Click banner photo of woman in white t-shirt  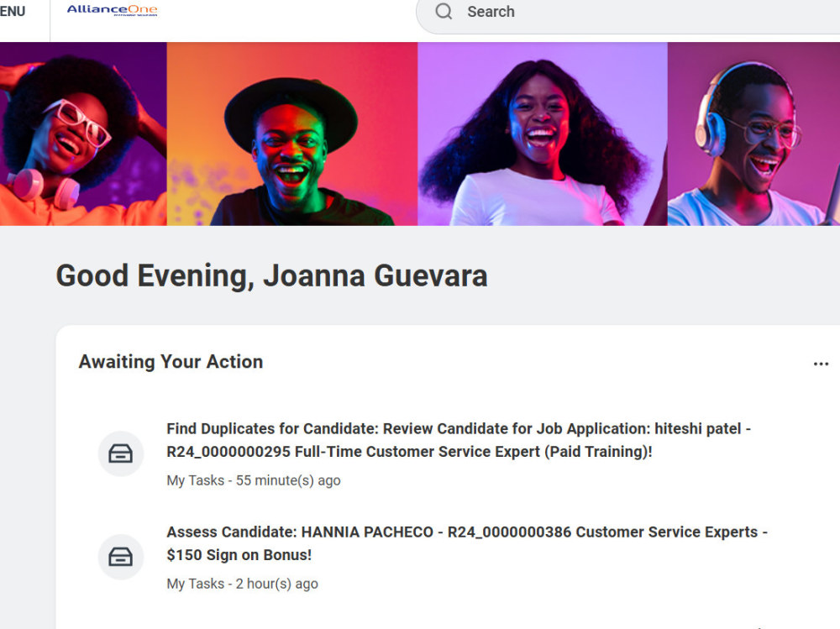click(542, 134)
